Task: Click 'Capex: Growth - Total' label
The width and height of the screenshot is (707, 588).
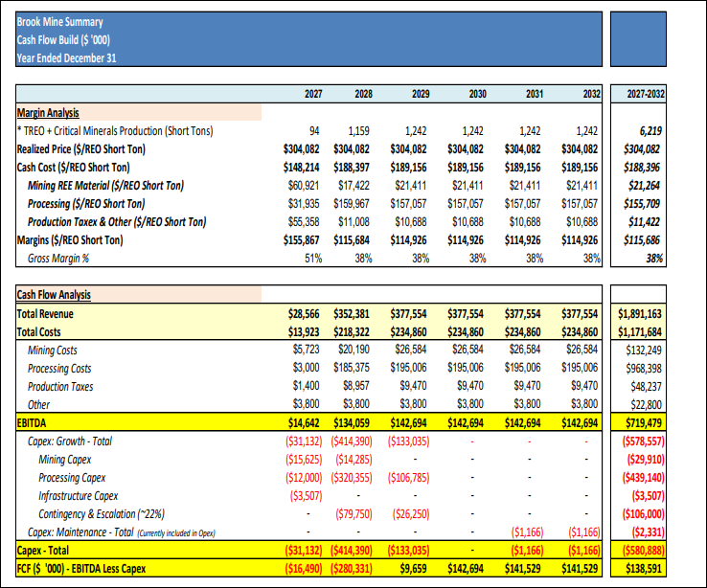Action: pyautogui.click(x=70, y=441)
